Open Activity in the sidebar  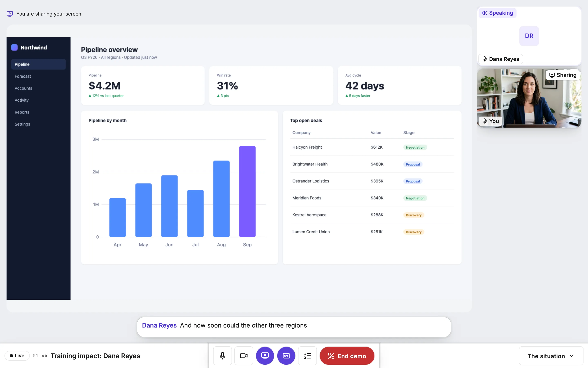(x=38, y=100)
